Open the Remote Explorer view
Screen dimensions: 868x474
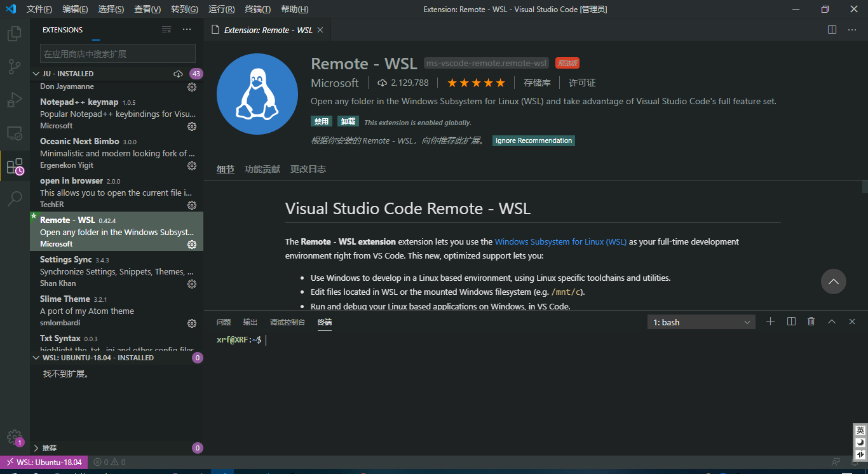point(15,133)
